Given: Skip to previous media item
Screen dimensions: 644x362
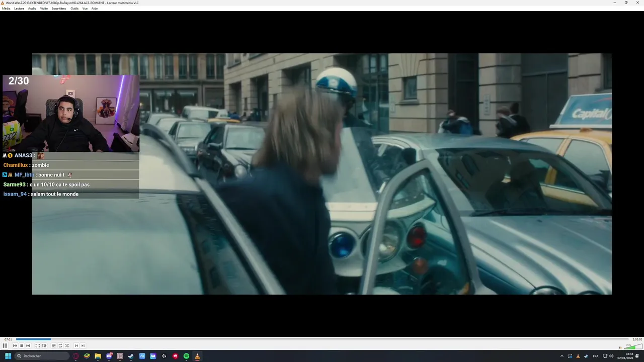Looking at the screenshot, I should coord(15,345).
